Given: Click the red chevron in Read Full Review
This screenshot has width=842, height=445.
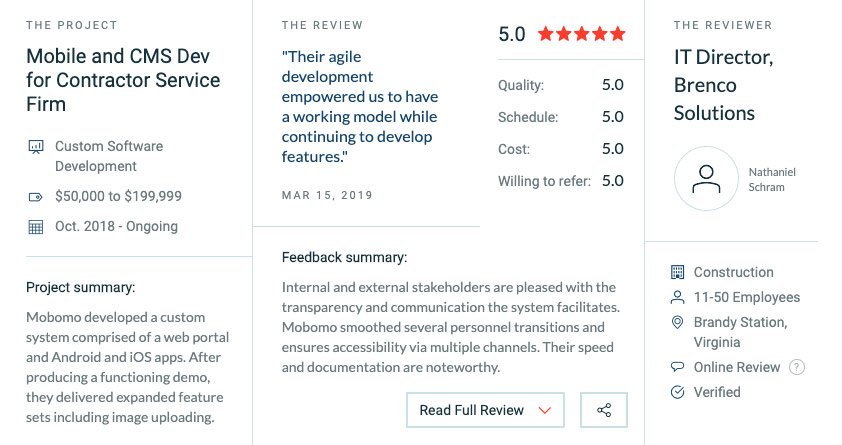Looking at the screenshot, I should [545, 411].
